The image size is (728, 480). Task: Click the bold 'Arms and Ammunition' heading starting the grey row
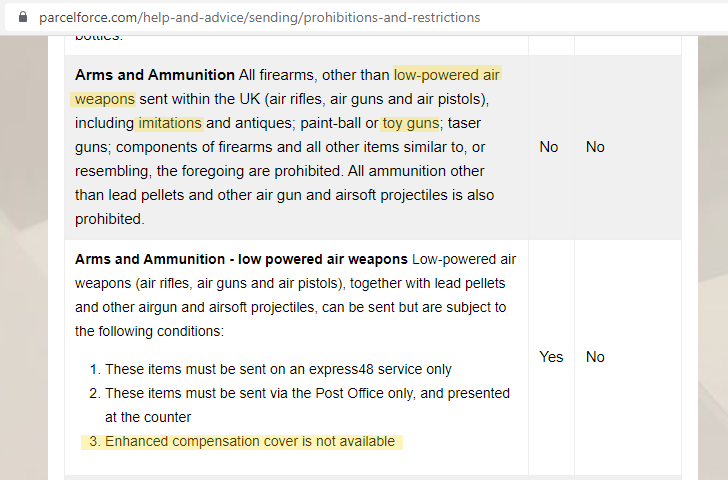click(154, 75)
